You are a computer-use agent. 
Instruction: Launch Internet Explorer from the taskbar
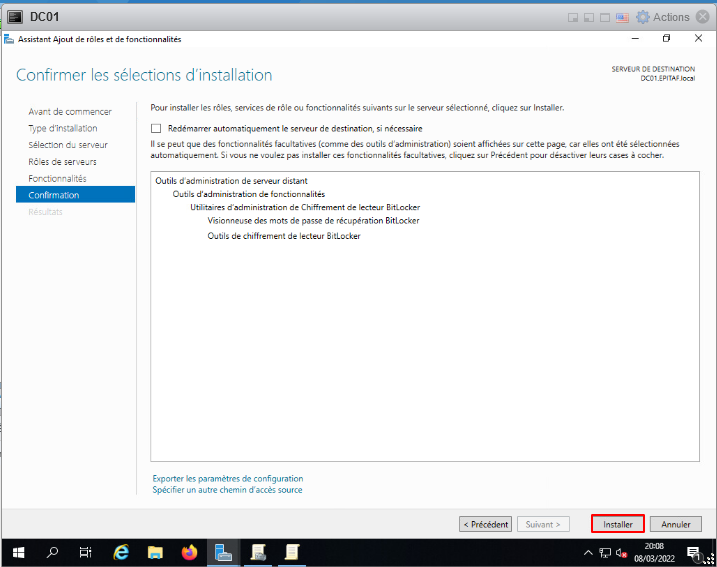(122, 552)
